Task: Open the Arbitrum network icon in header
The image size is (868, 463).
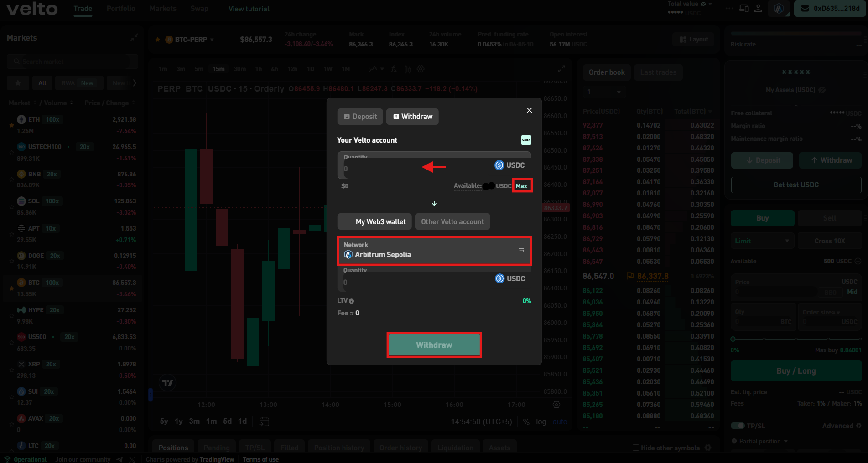Action: click(x=778, y=8)
